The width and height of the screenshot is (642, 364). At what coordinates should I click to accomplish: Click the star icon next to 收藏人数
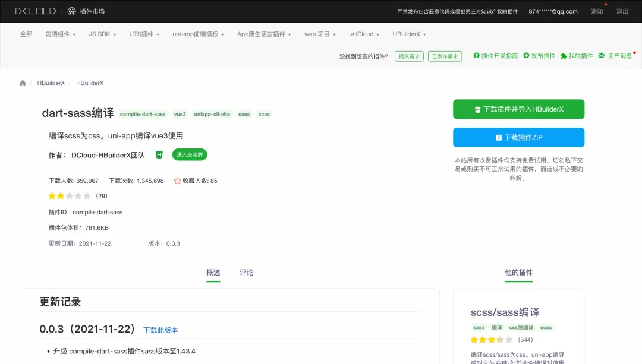click(177, 181)
